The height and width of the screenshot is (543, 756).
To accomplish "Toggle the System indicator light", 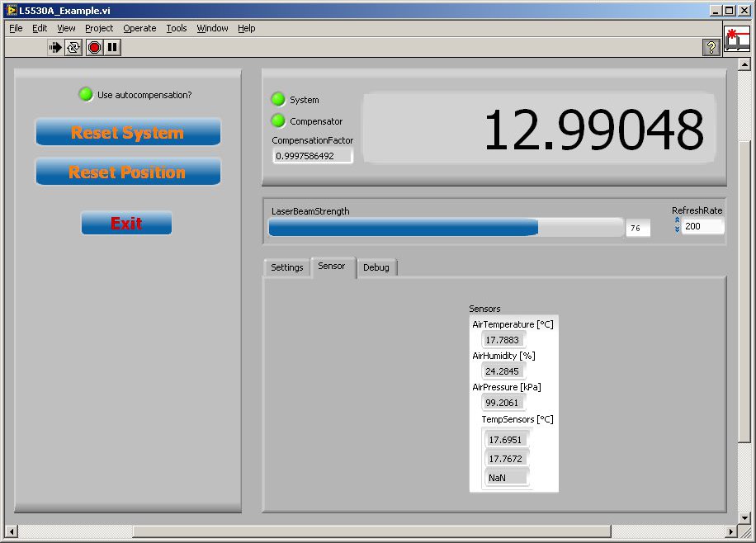I will [278, 100].
